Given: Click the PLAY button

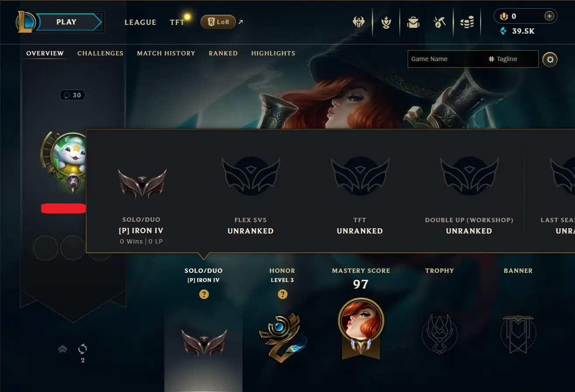Looking at the screenshot, I should click(x=67, y=22).
